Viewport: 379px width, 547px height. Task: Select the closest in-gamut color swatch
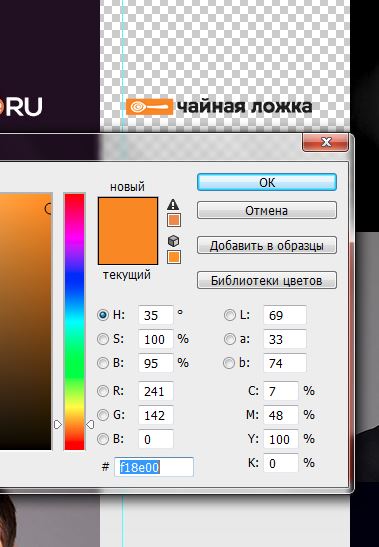[x=174, y=220]
